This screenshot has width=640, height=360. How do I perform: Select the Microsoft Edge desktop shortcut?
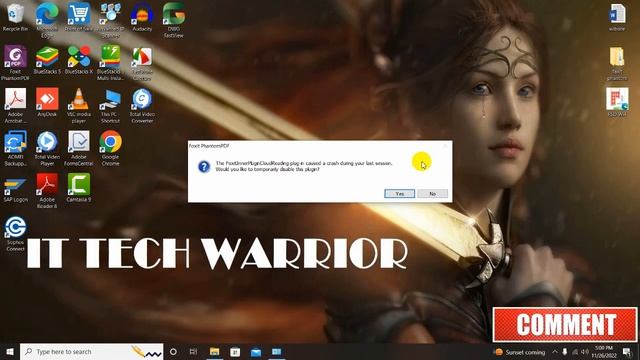pos(47,20)
